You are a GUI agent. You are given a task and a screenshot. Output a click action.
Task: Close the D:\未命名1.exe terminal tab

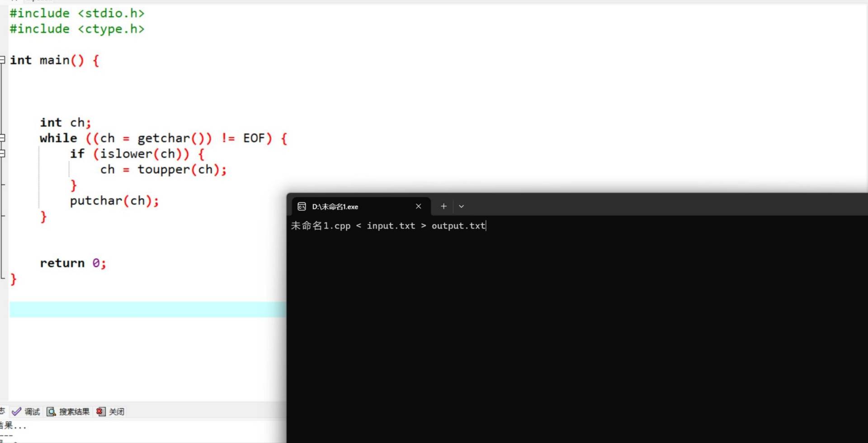tap(419, 206)
